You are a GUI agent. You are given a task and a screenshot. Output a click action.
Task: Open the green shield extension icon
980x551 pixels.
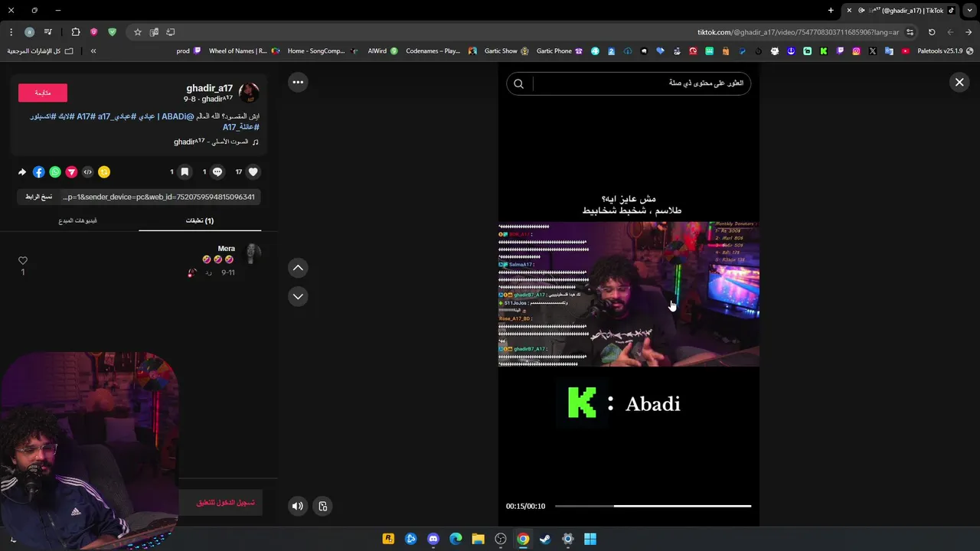point(113,32)
